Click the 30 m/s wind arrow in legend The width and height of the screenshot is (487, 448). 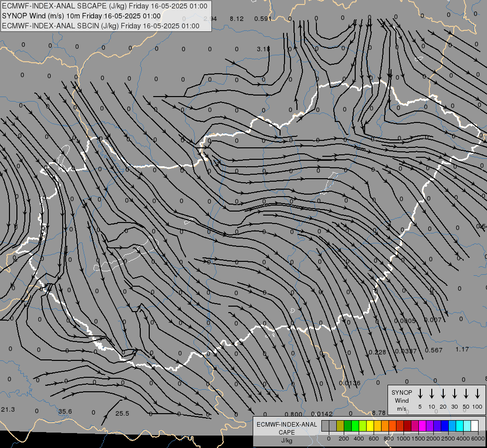[x=454, y=394]
